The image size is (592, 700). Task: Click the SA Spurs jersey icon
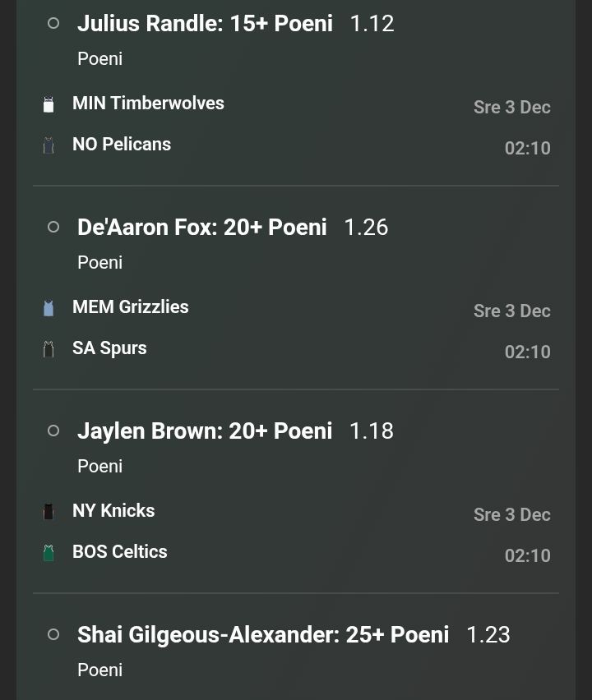click(49, 349)
